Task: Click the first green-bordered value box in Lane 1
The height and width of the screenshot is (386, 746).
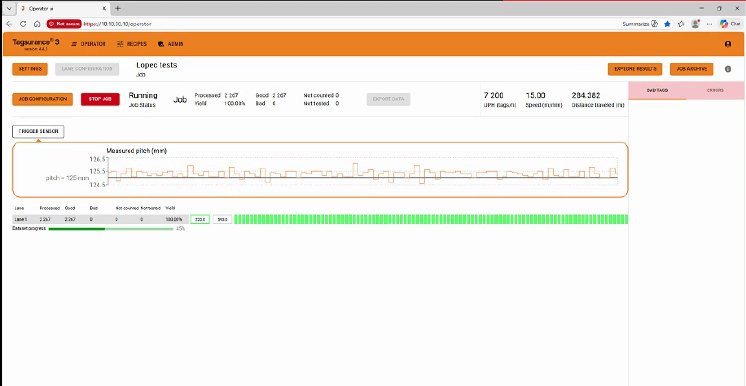Action: pyautogui.click(x=200, y=219)
